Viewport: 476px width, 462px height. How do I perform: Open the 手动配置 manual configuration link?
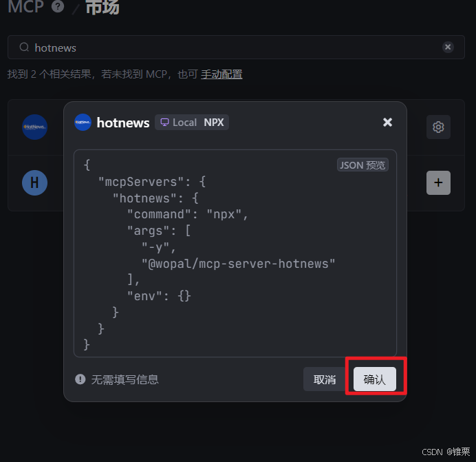coord(221,74)
